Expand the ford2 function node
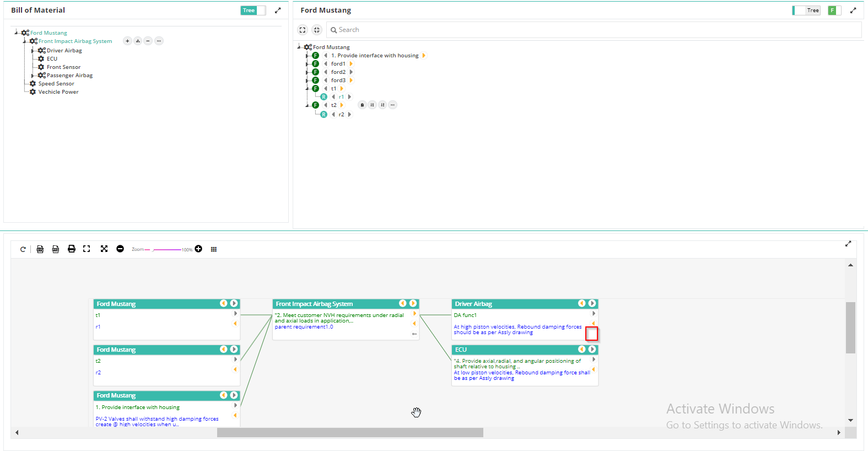 (308, 72)
